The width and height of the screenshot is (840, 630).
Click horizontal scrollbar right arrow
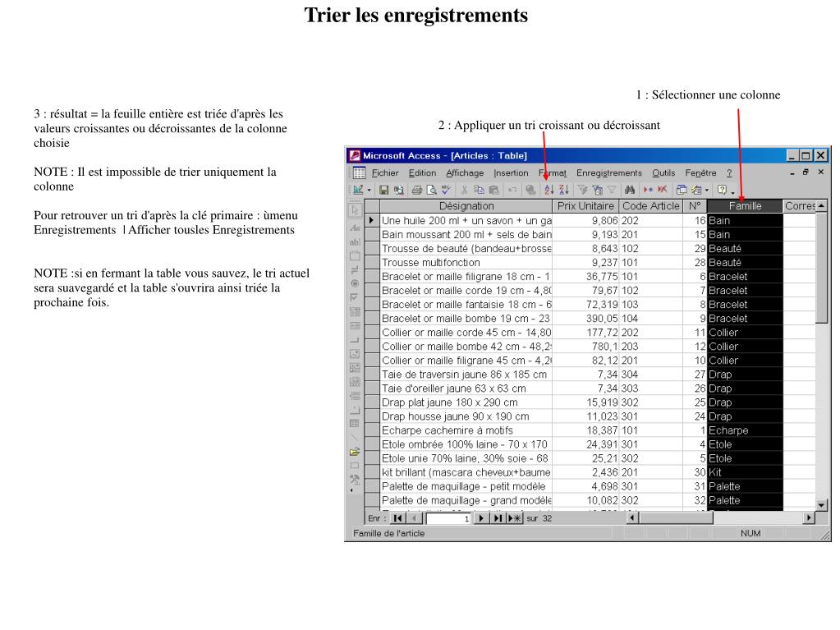pos(809,517)
